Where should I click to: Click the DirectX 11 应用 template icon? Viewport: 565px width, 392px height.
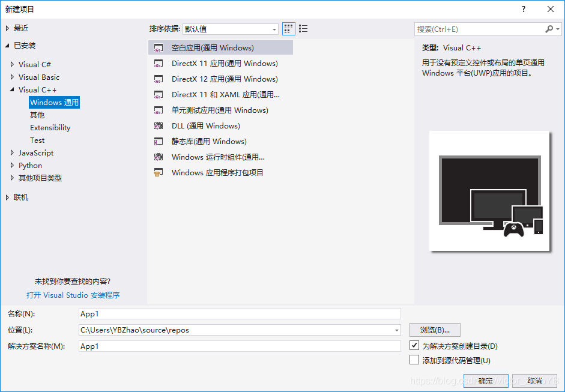coord(159,64)
